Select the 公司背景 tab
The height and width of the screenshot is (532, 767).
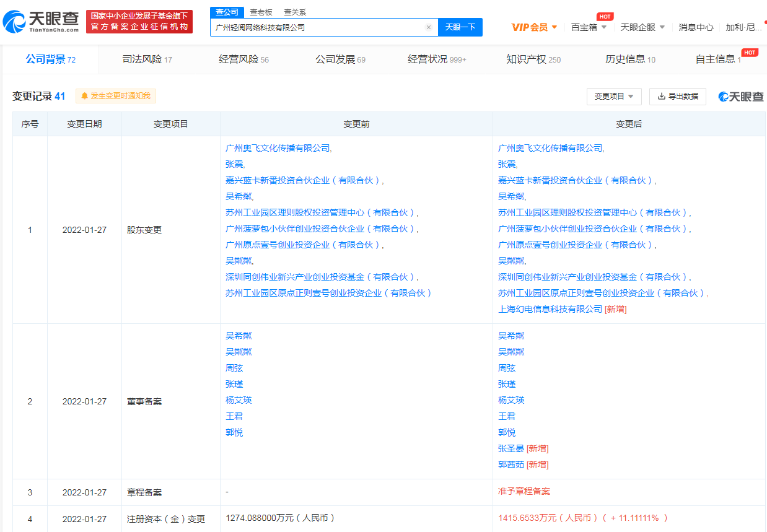click(x=50, y=59)
